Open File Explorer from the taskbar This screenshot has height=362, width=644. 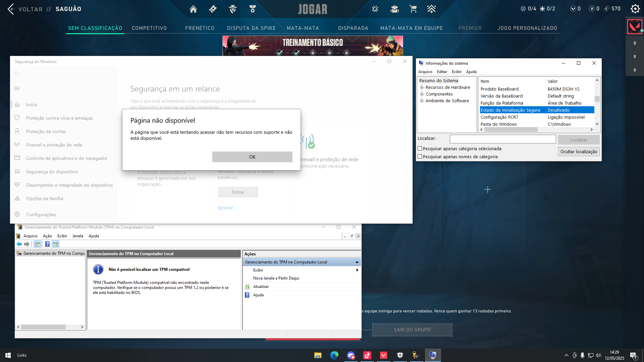click(x=318, y=355)
